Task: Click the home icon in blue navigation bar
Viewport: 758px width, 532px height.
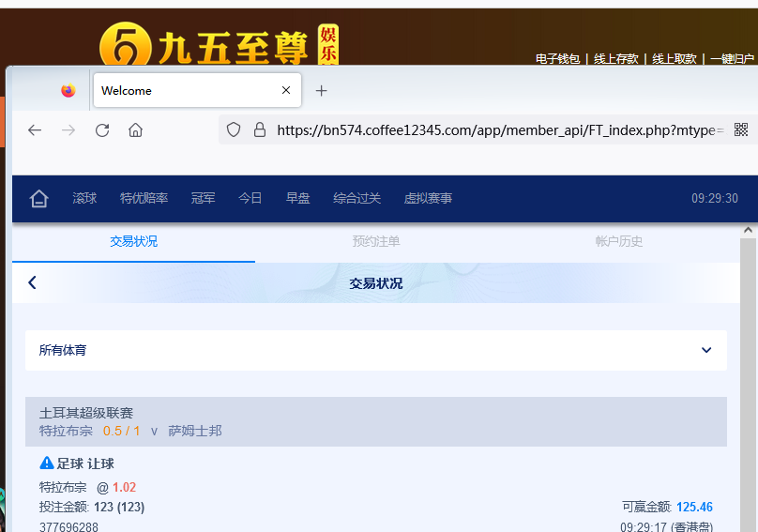Action: pos(38,198)
